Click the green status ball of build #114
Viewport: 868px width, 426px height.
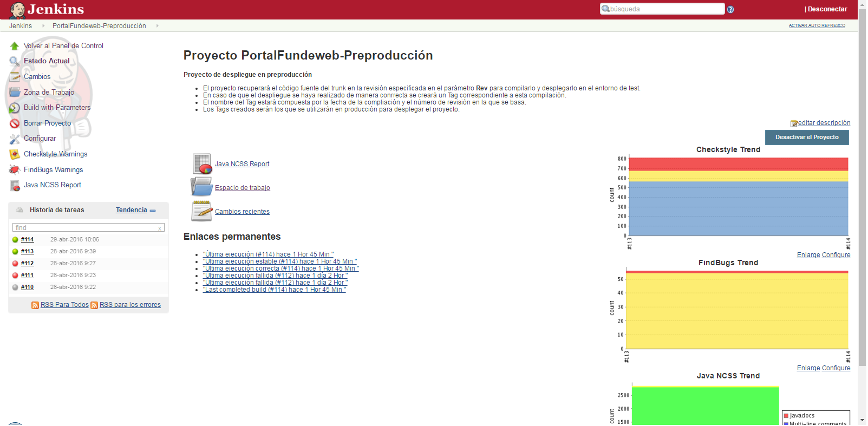[x=15, y=240]
